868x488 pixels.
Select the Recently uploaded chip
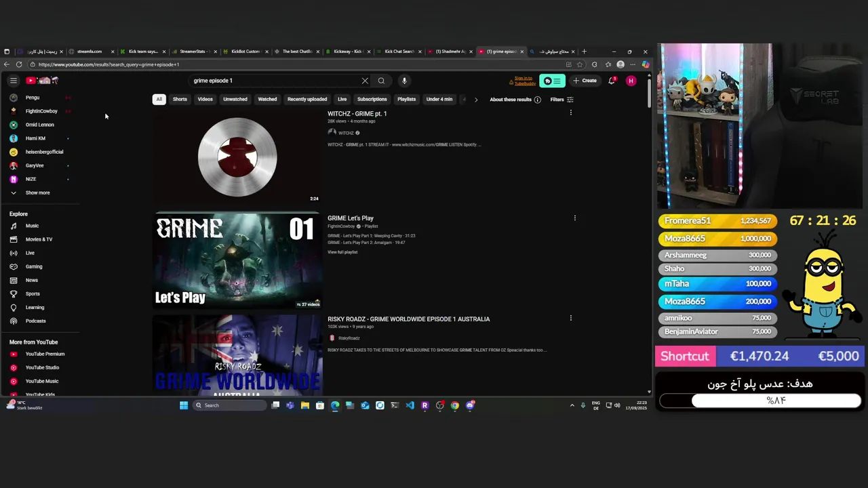tap(307, 100)
